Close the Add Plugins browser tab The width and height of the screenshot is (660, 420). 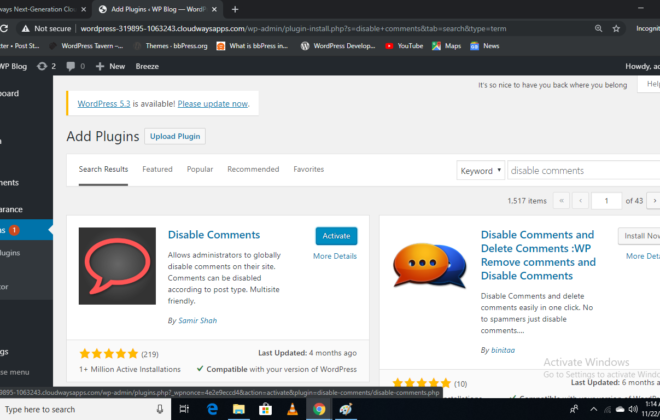pyautogui.click(x=214, y=9)
